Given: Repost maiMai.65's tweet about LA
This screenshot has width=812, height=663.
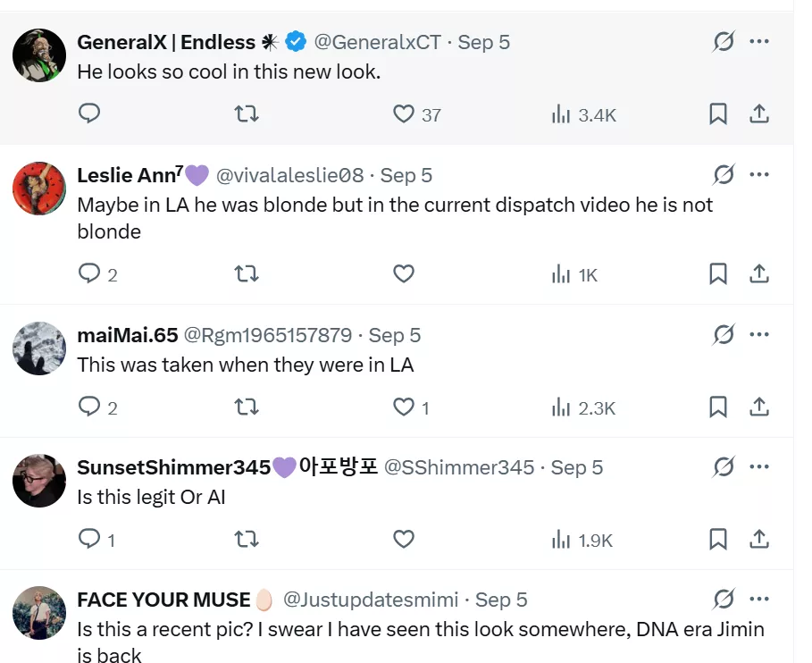Looking at the screenshot, I should pyautogui.click(x=246, y=407).
